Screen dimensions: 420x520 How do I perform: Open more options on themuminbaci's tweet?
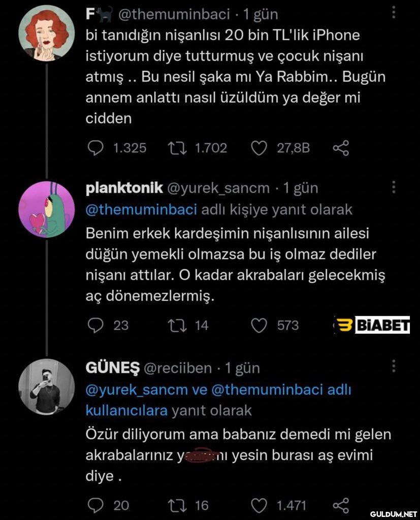pos(394,12)
